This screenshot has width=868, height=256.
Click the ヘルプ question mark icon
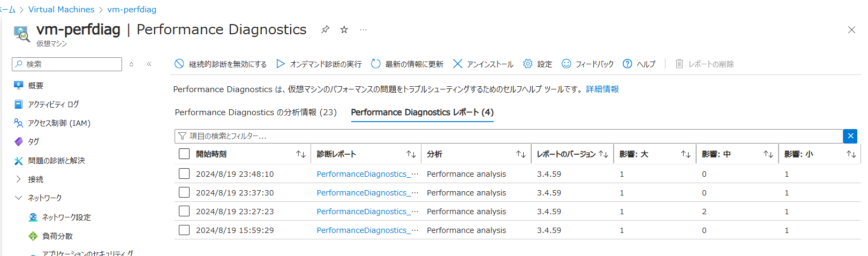point(628,64)
